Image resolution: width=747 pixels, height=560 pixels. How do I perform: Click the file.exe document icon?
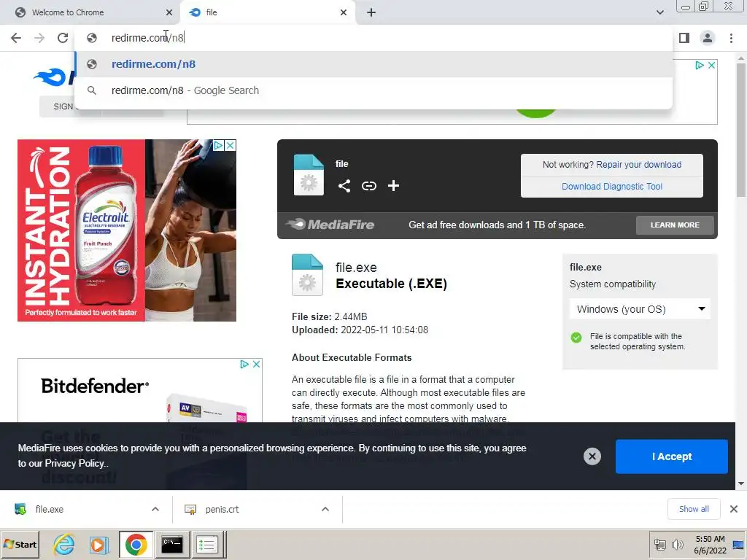(x=307, y=275)
